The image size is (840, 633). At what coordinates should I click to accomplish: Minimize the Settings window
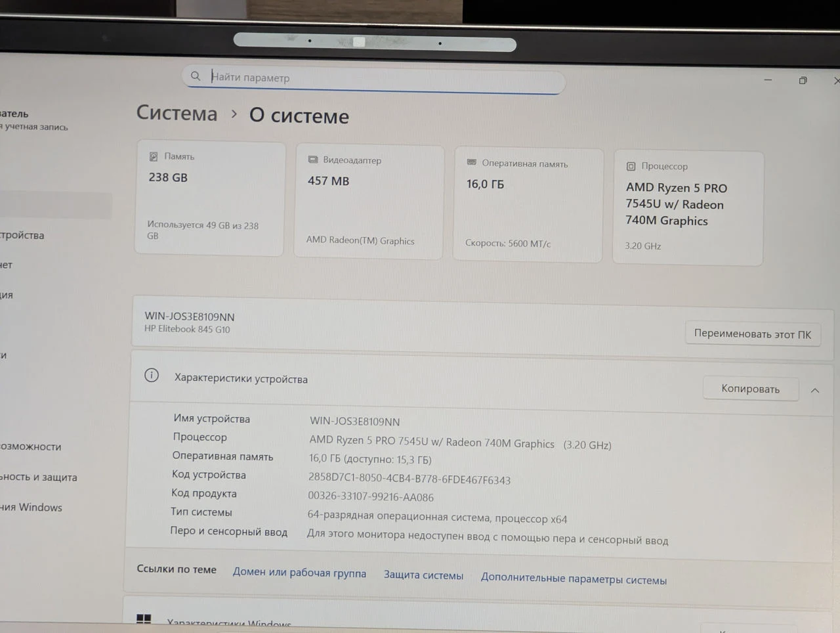[768, 79]
